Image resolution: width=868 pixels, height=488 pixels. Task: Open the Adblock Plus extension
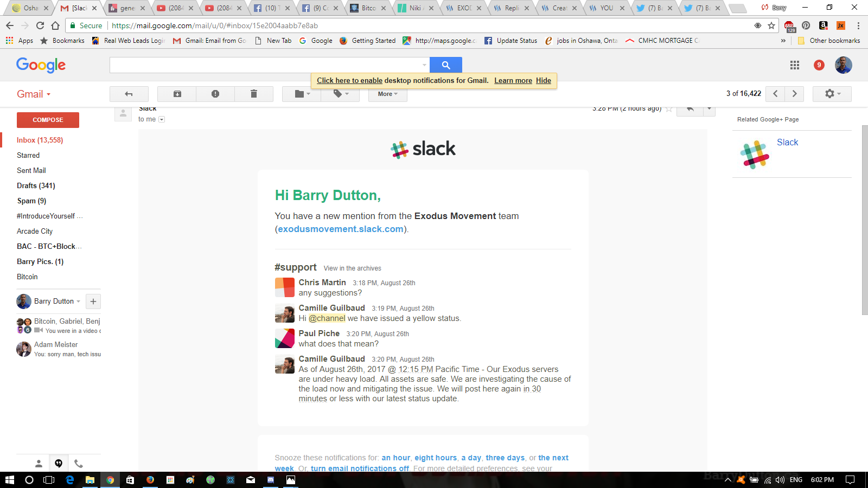789,26
